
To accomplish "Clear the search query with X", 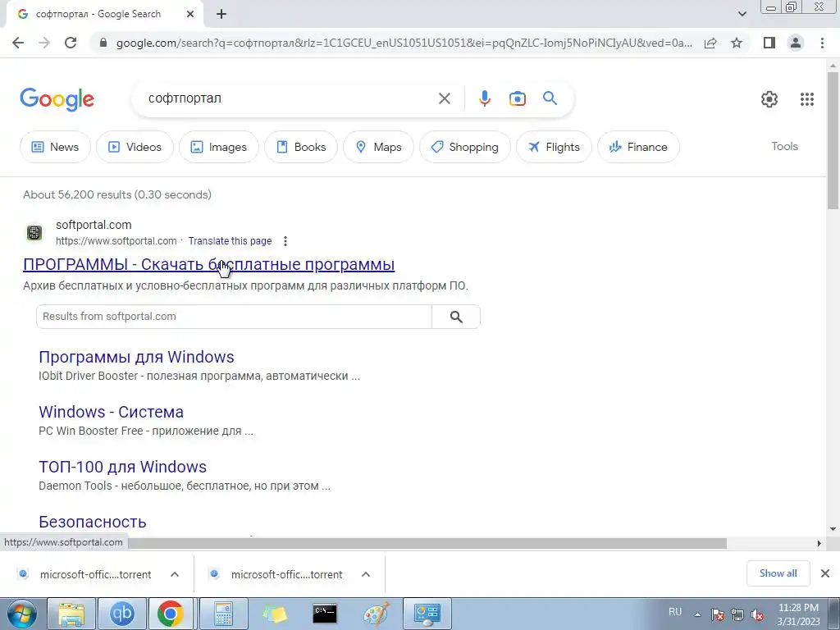I will pos(444,98).
